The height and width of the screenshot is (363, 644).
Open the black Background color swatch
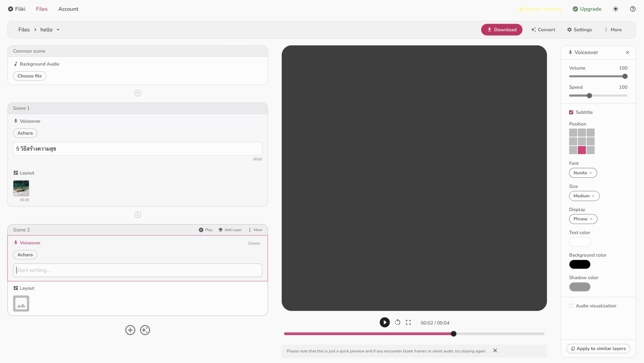coord(579,264)
